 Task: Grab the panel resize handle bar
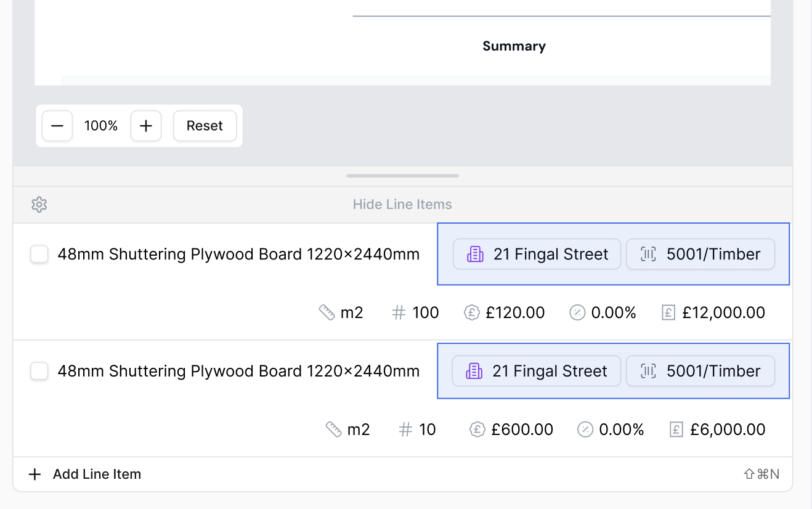pyautogui.click(x=402, y=176)
